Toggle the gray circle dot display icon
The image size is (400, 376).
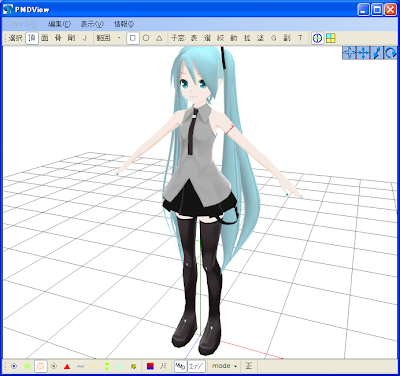(x=54, y=366)
